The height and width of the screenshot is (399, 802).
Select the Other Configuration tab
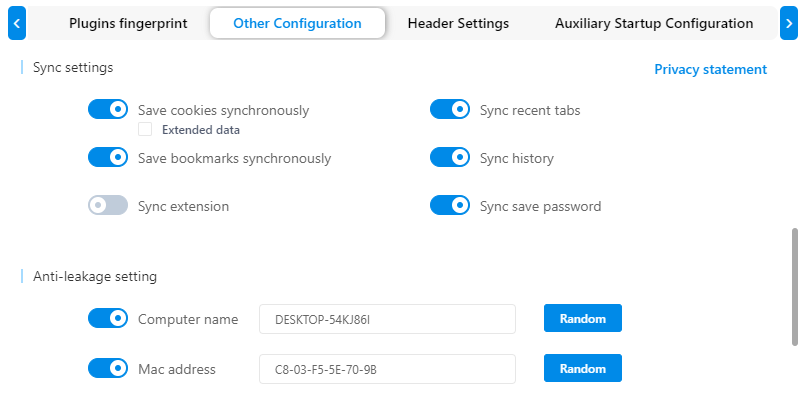[297, 23]
